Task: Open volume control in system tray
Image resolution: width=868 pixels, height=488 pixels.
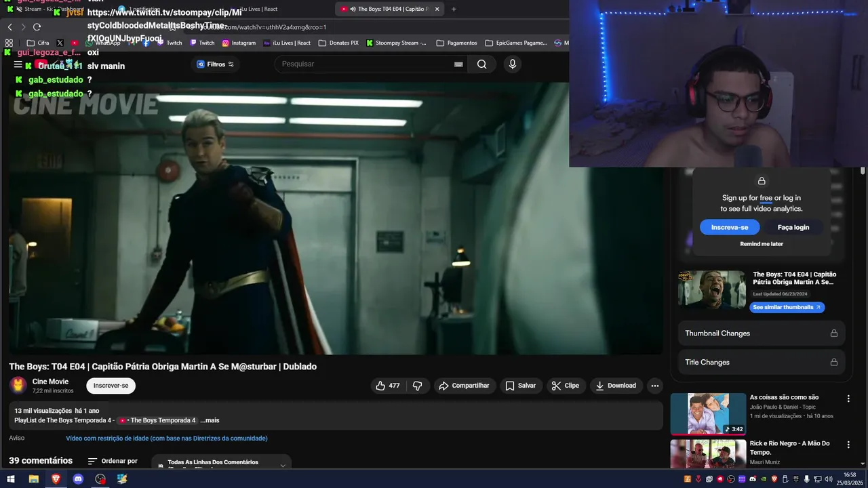Action: pyautogui.click(x=828, y=479)
